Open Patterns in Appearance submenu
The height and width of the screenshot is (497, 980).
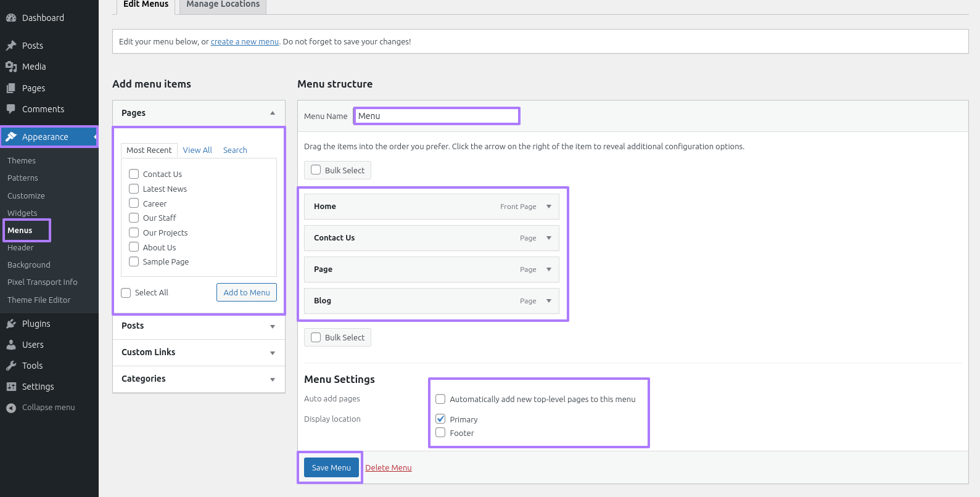23,178
